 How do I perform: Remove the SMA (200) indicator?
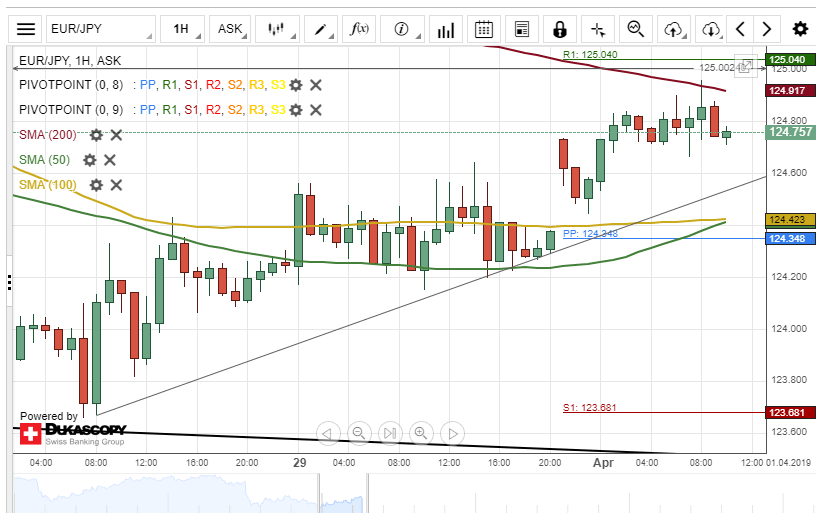[x=116, y=135]
